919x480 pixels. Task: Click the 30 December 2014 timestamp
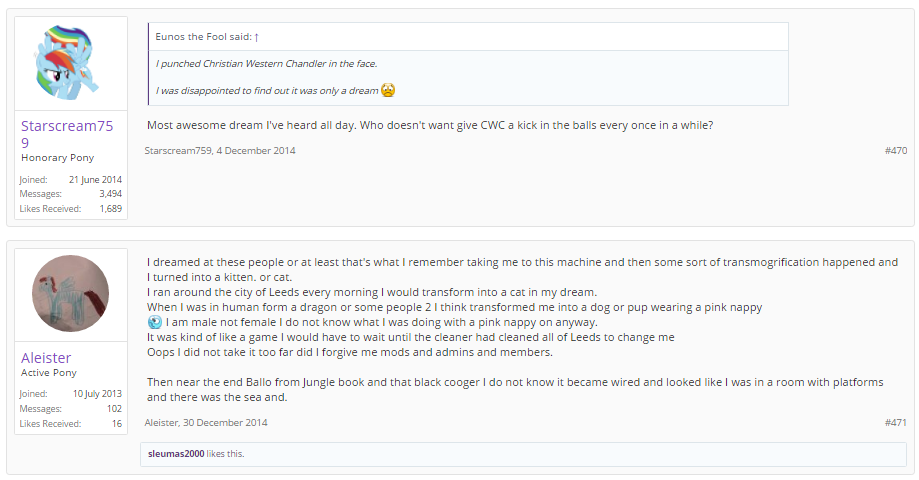click(x=225, y=423)
